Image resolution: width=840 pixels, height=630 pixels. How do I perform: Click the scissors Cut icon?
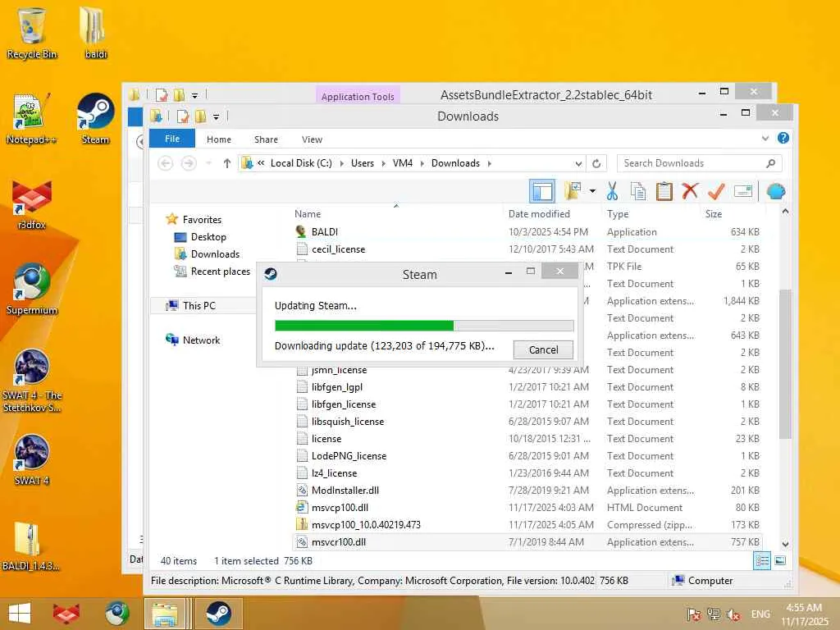(x=612, y=191)
